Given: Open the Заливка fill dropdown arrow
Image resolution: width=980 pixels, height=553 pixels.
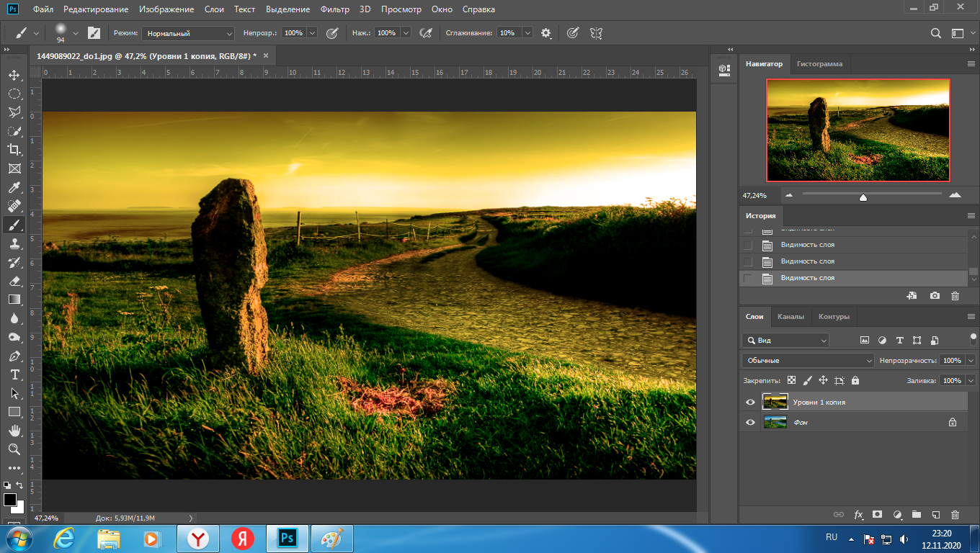Looking at the screenshot, I should [971, 380].
